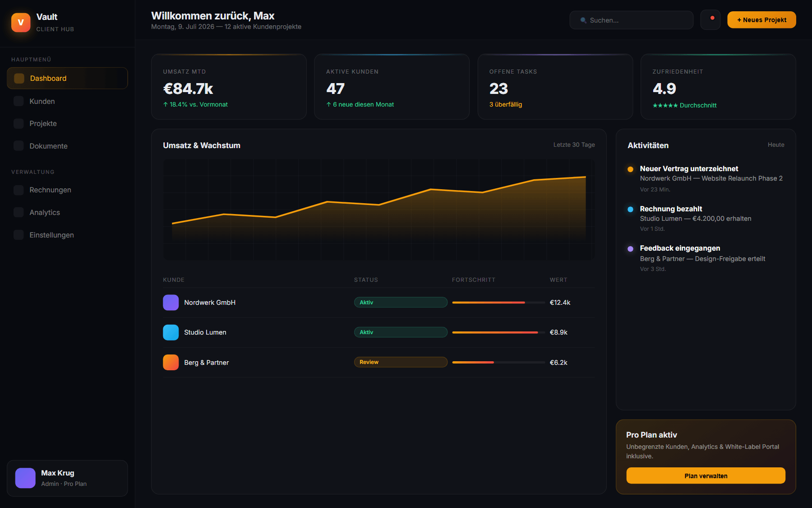Viewport: 812px width, 508px height.
Task: Open the Dashboard menu item
Action: (67, 78)
